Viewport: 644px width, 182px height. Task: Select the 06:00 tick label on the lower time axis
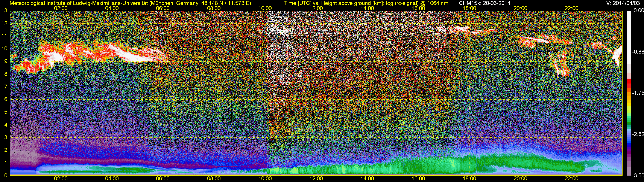pos(163,179)
